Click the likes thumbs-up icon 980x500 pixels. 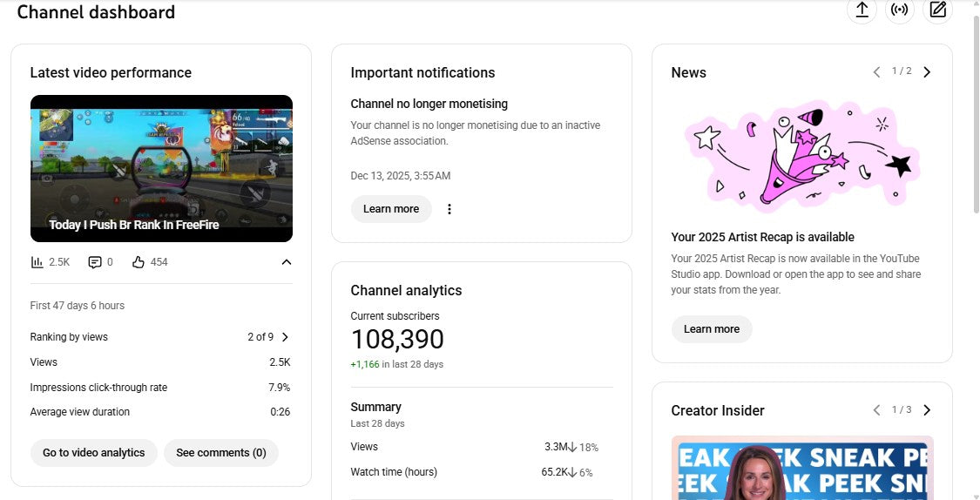tap(138, 262)
